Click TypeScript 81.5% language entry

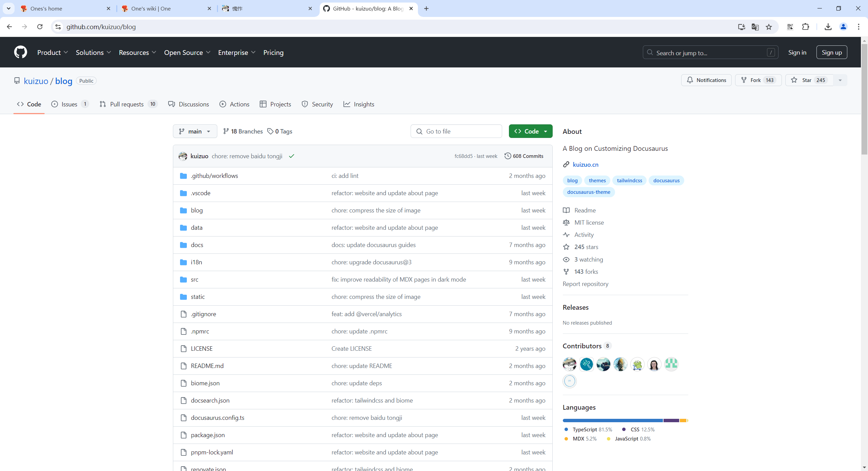coord(588,429)
